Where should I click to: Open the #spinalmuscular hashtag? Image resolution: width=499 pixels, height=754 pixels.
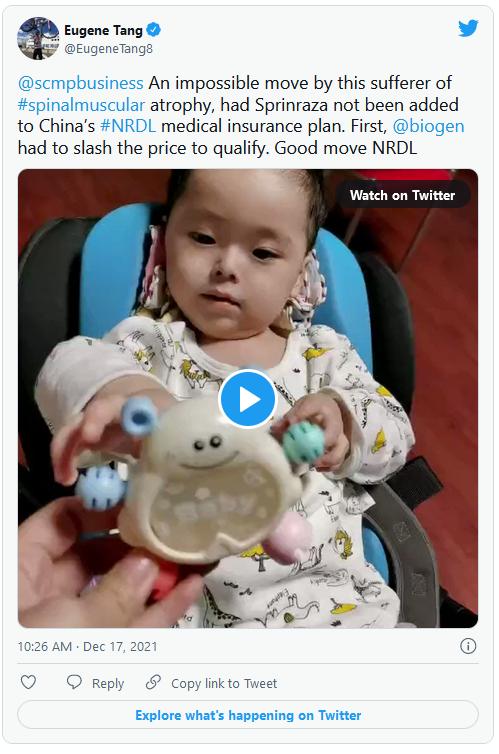[x=81, y=105]
